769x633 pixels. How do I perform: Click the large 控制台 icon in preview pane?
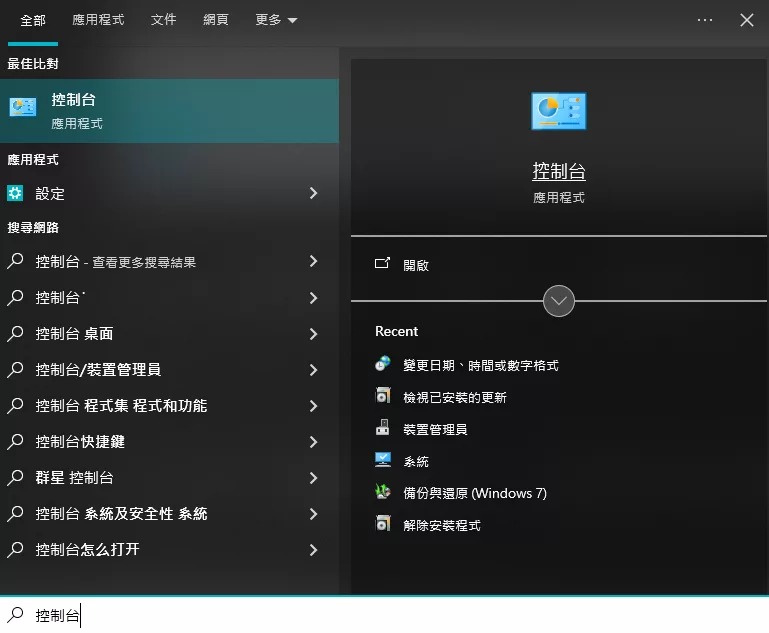click(x=558, y=111)
